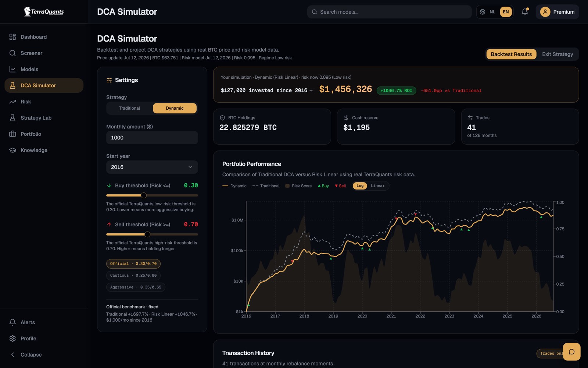Click the Trades swap arrows icon
Screen dimensions: 588x368
tap(470, 118)
